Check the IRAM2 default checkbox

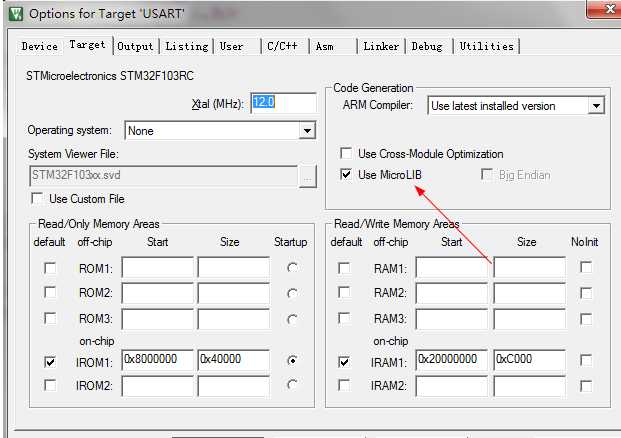(344, 385)
